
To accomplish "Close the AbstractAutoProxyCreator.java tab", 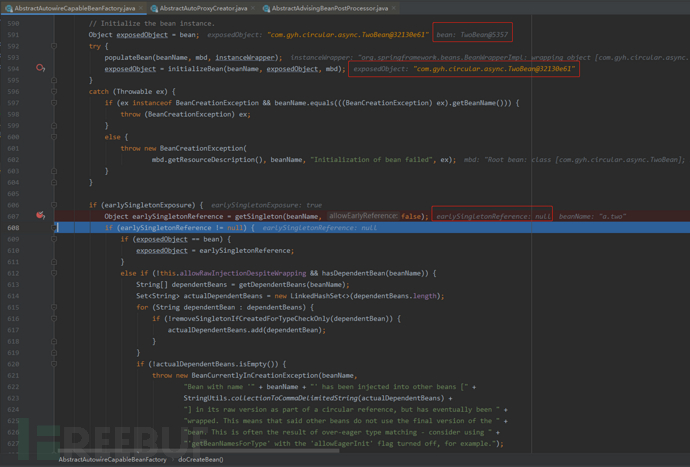I will tap(254, 8).
